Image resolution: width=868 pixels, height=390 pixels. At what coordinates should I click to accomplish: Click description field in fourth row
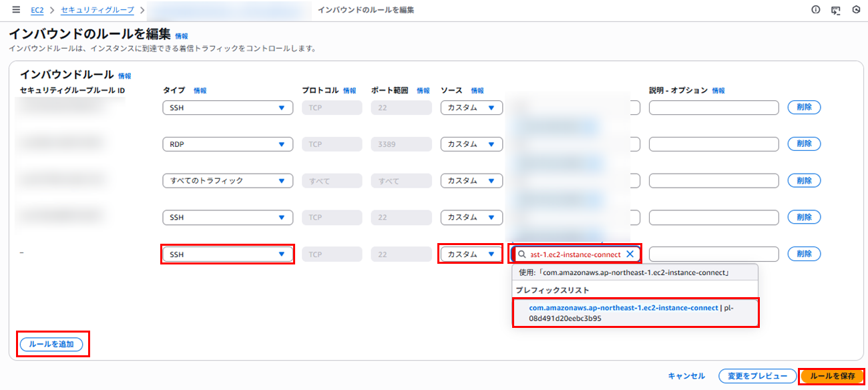(714, 218)
